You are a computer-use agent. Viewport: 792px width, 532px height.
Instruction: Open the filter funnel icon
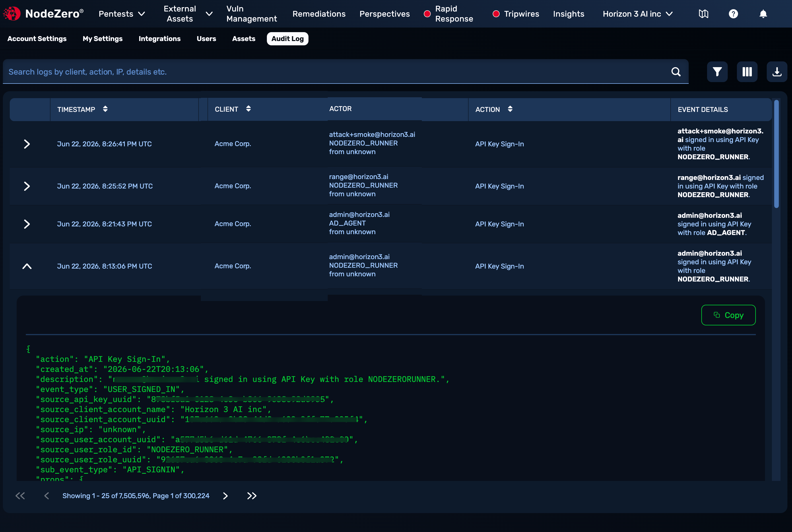717,72
